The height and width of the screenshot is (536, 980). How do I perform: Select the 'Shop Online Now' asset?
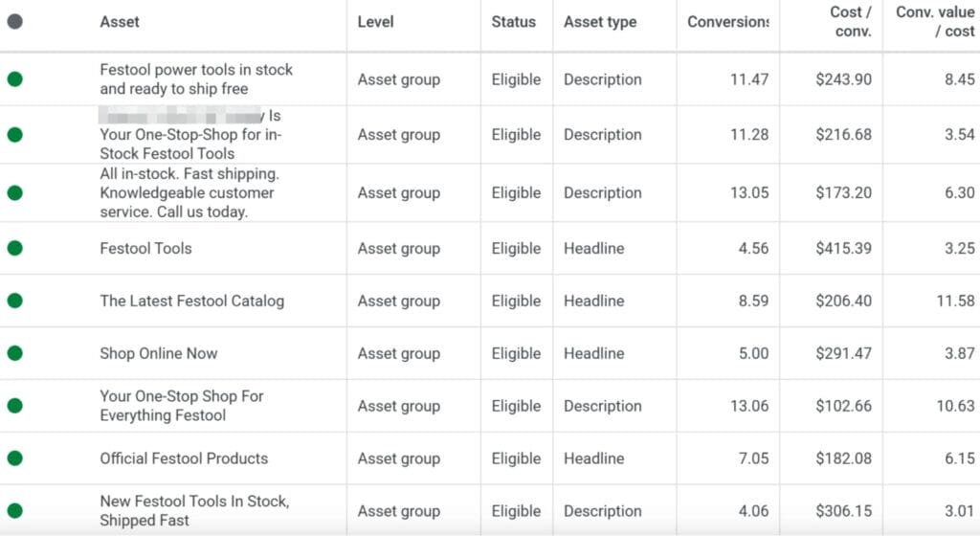pyautogui.click(x=159, y=353)
